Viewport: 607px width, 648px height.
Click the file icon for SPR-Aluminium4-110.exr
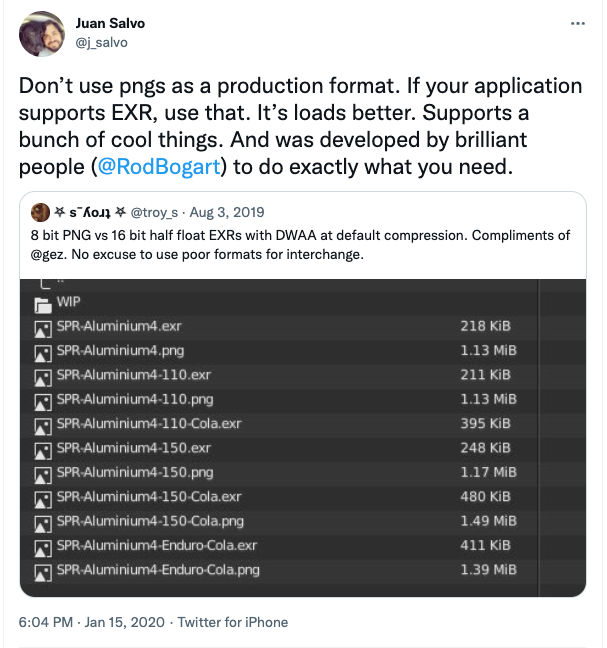[x=42, y=376]
